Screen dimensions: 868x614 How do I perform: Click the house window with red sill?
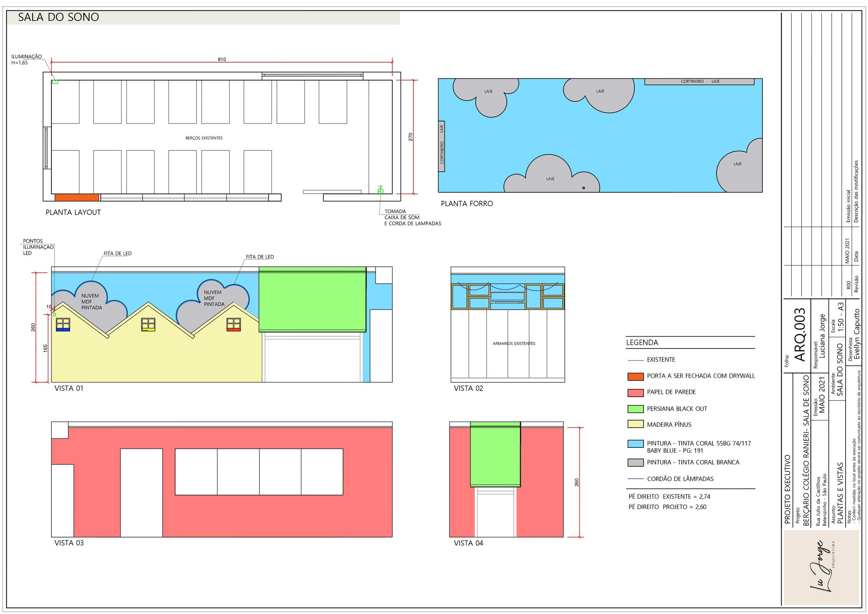234,325
